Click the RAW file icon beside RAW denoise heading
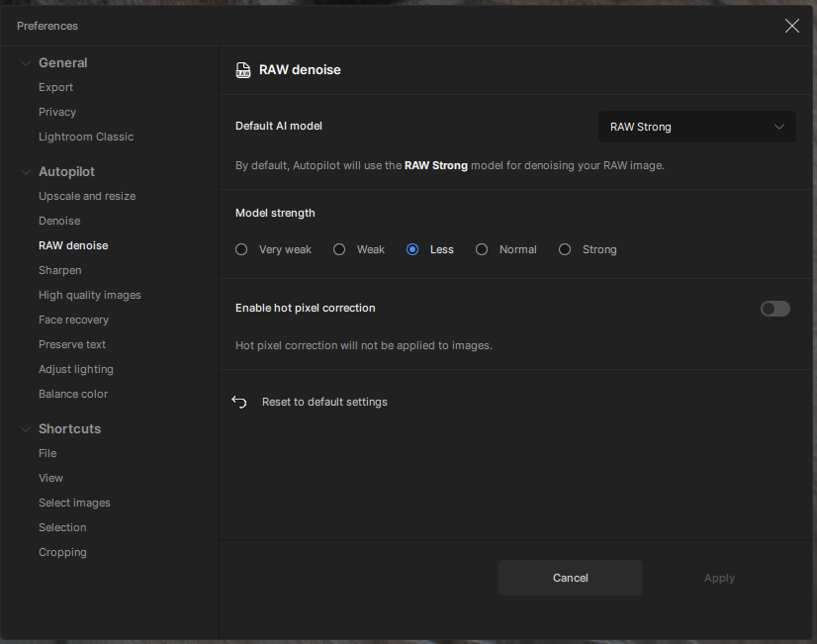817x644 pixels. click(242, 70)
